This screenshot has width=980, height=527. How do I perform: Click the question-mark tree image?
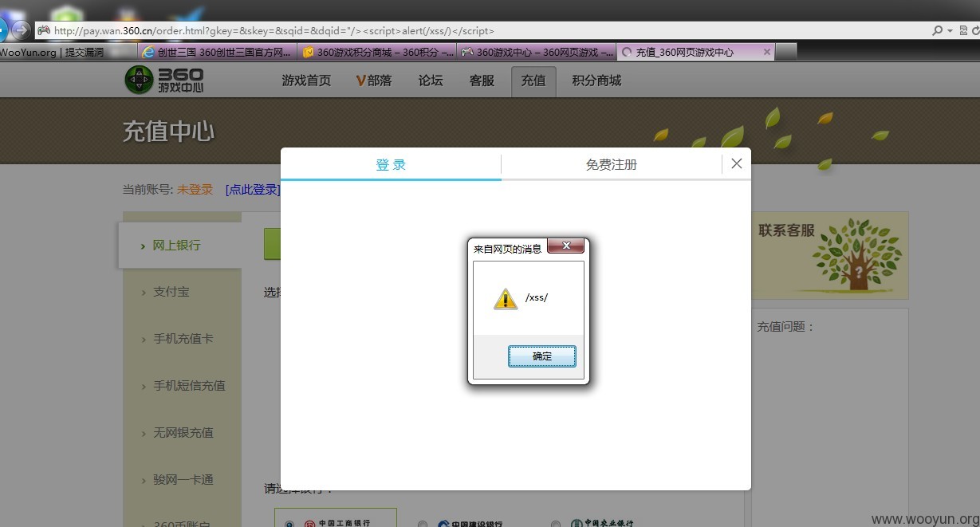pyautogui.click(x=857, y=255)
